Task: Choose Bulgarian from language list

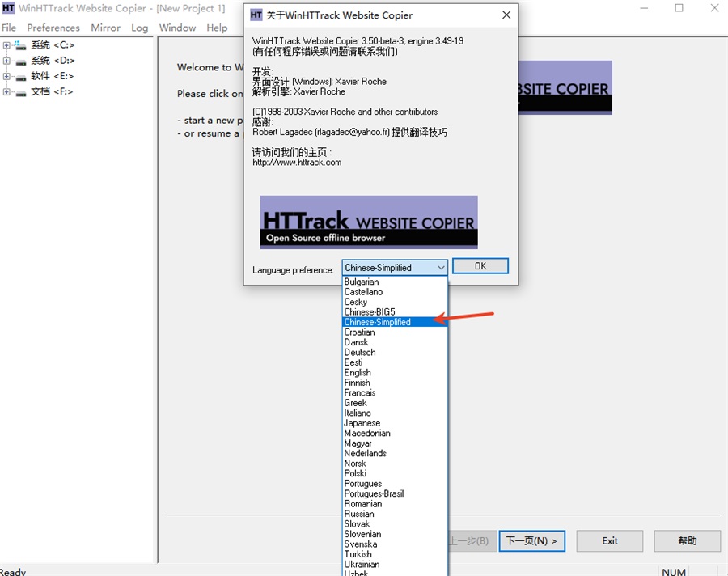Action: click(395, 282)
